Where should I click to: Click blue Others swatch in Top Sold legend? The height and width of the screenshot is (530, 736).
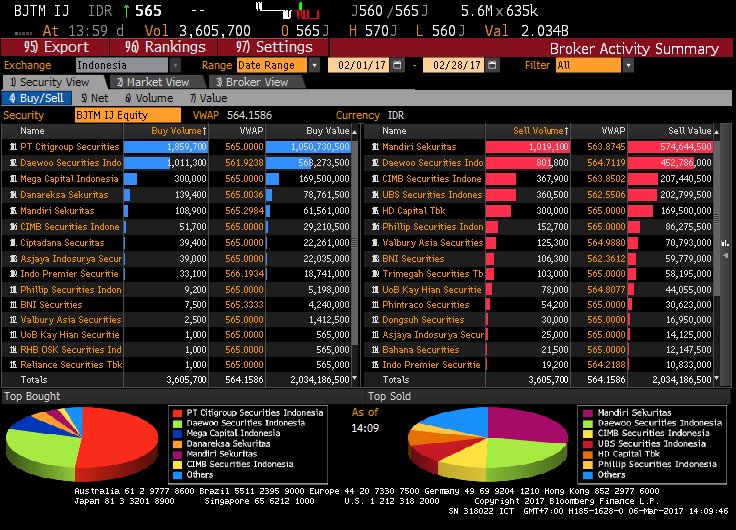pos(588,475)
